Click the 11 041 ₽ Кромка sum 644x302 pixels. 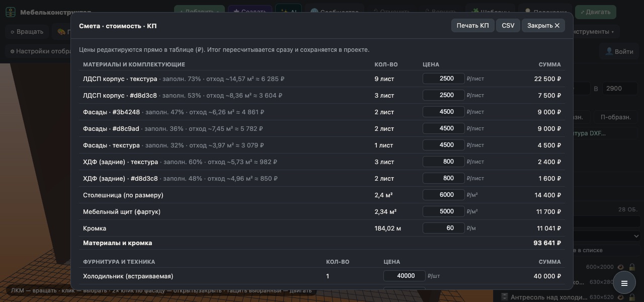click(x=549, y=229)
